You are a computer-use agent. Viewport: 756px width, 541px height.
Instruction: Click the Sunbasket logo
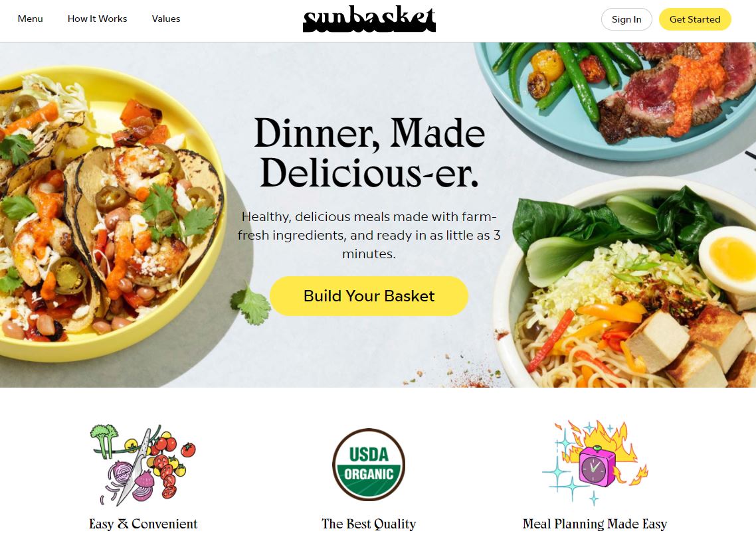coord(369,19)
